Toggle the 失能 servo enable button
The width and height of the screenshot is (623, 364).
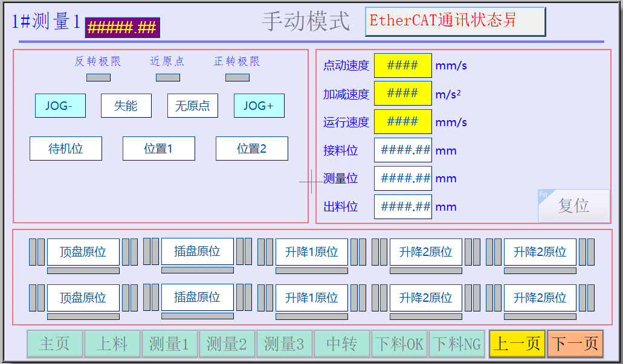pyautogui.click(x=126, y=106)
